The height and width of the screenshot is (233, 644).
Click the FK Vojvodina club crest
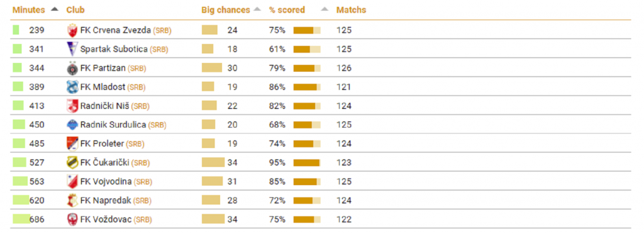[x=72, y=181]
